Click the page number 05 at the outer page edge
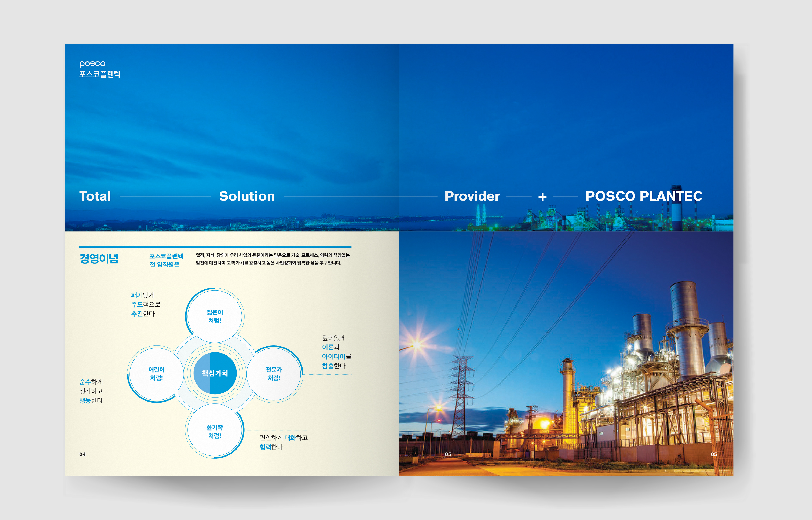Screen dimensions: 812x520 coord(714,454)
